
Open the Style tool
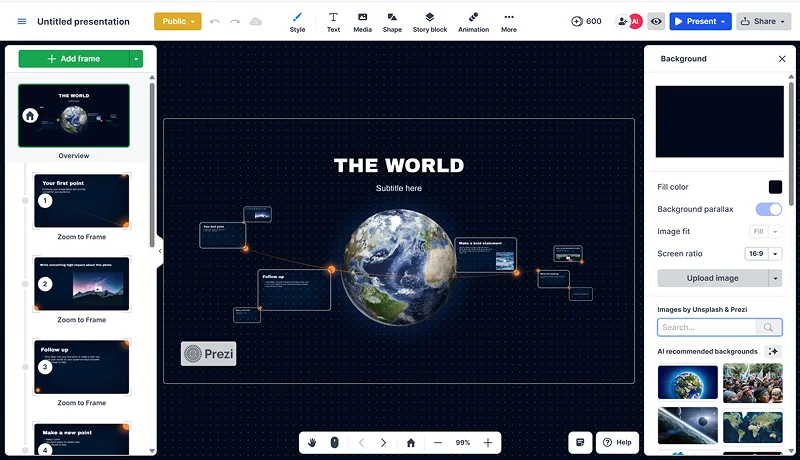(297, 22)
